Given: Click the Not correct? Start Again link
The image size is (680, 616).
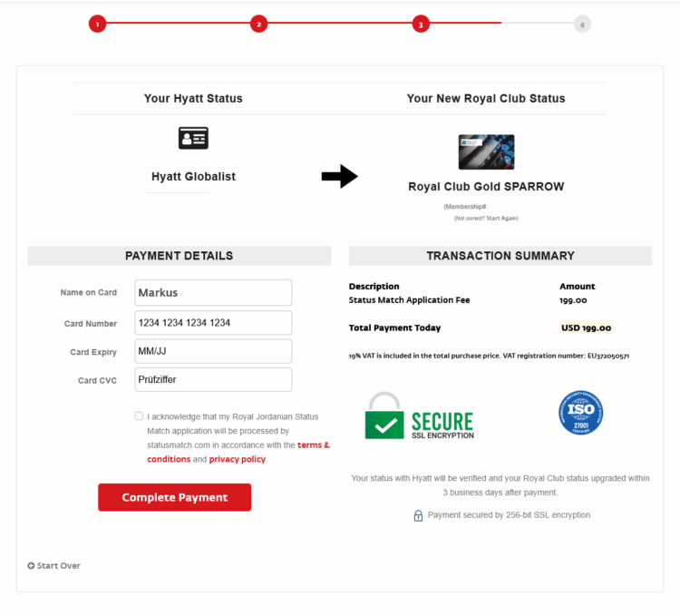Looking at the screenshot, I should (486, 219).
